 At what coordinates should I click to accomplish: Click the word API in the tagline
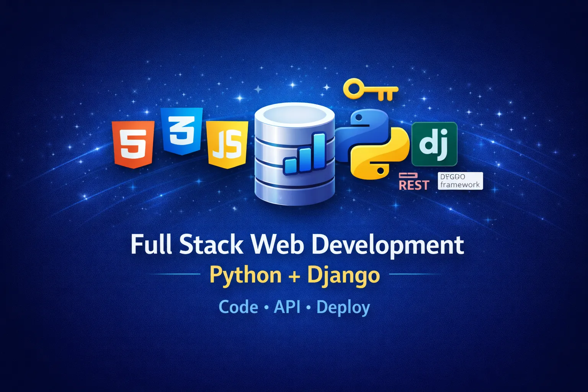[287, 307]
